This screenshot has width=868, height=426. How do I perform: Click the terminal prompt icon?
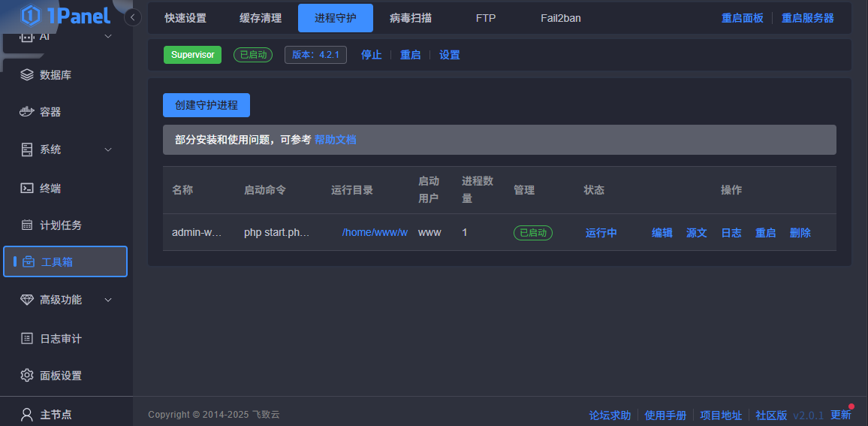[26, 189]
